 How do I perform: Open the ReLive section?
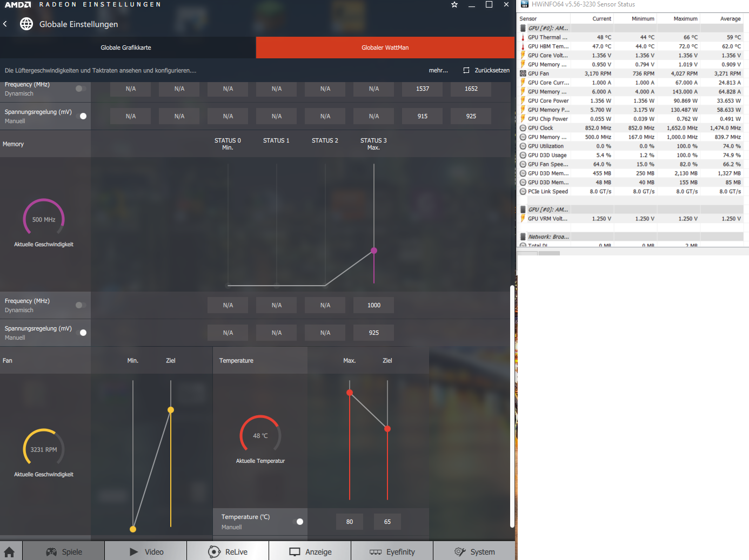pyautogui.click(x=228, y=552)
